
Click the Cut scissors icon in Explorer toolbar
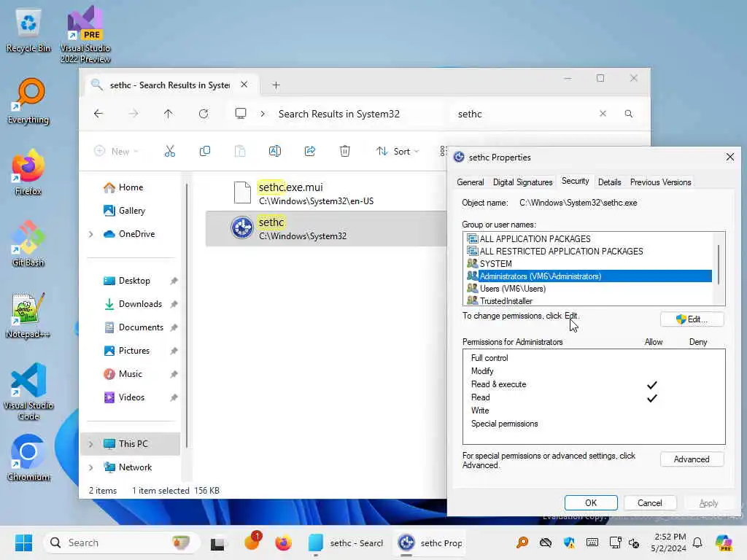coord(169,152)
